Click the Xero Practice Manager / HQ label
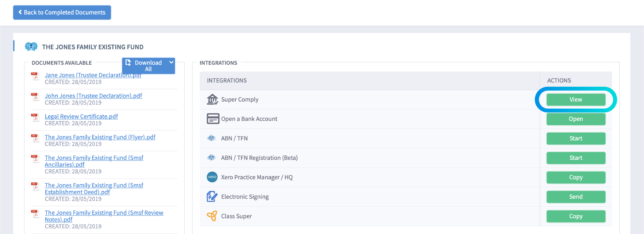 click(x=257, y=177)
